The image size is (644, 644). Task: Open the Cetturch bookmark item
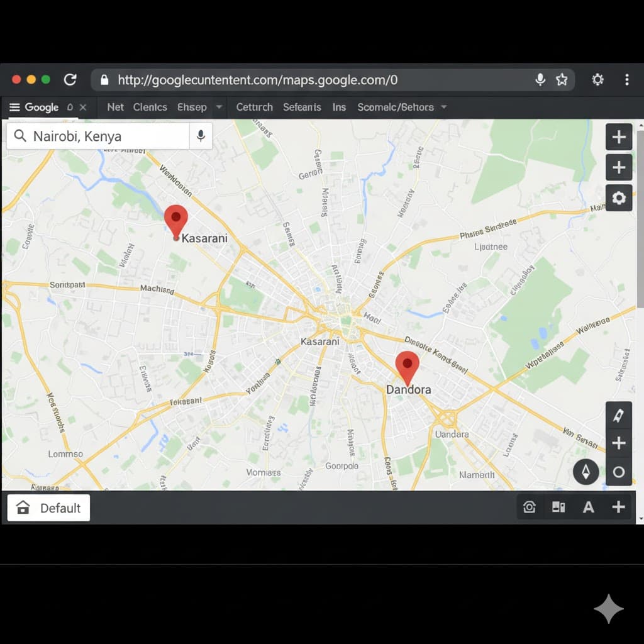(254, 108)
